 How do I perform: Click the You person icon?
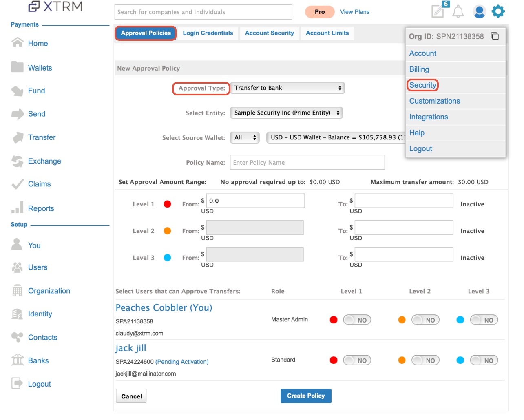[17, 244]
